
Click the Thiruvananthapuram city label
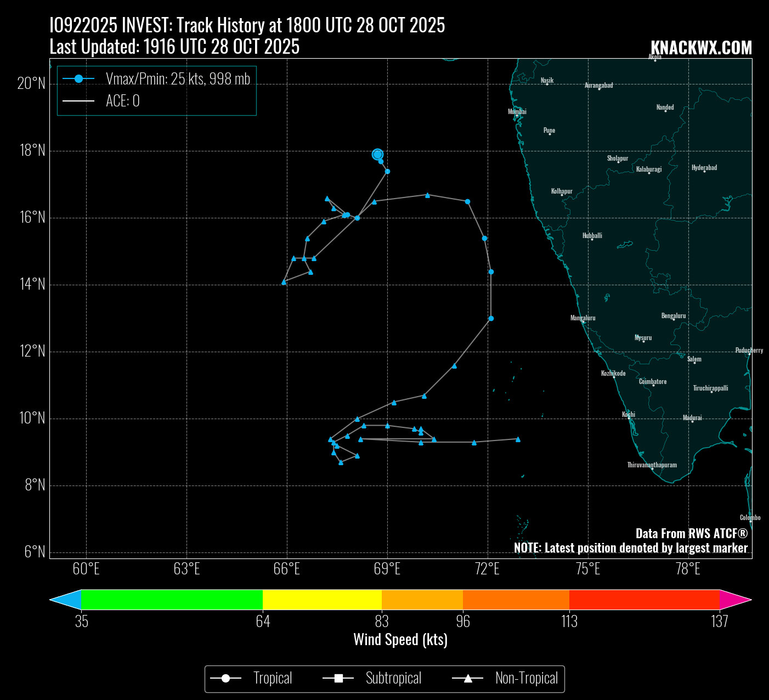(x=652, y=465)
